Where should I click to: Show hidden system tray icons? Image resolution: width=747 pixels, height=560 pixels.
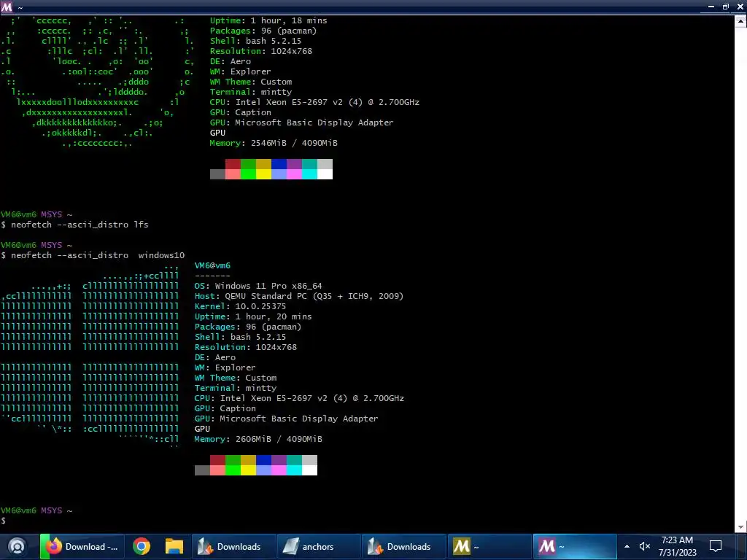(x=627, y=546)
